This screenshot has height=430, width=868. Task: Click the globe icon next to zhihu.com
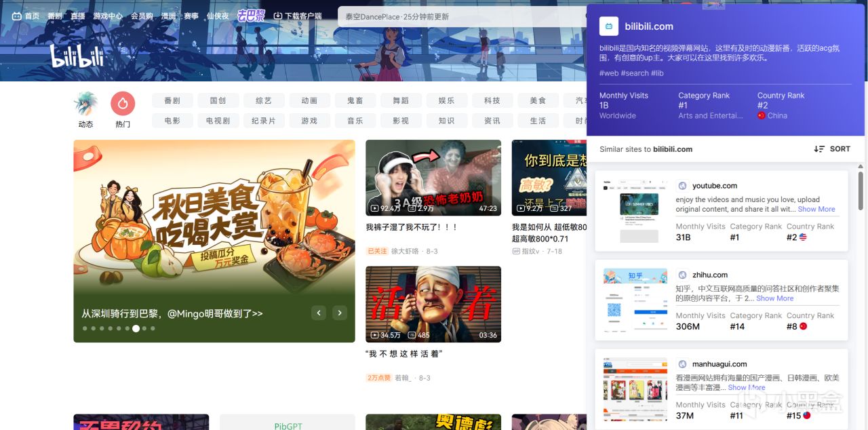682,275
